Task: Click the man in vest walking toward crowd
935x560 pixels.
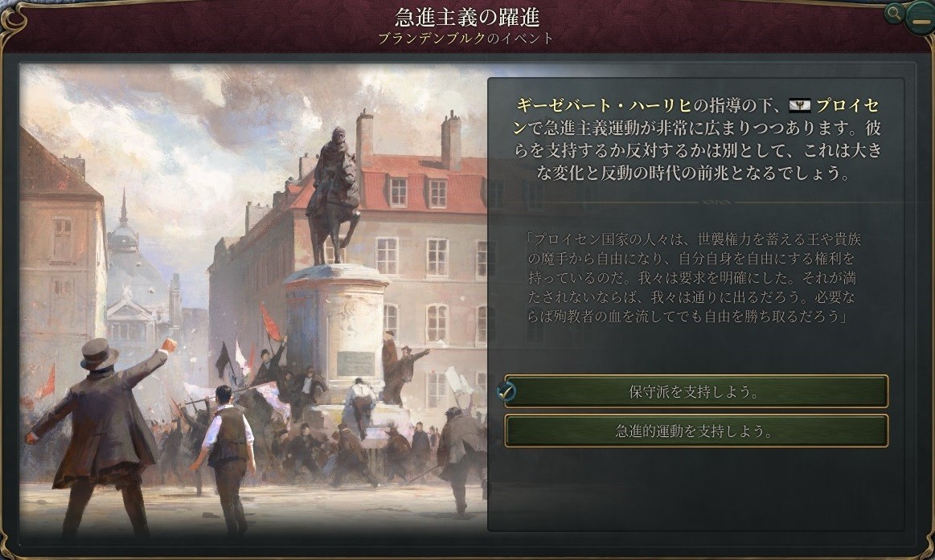Action: click(x=225, y=457)
